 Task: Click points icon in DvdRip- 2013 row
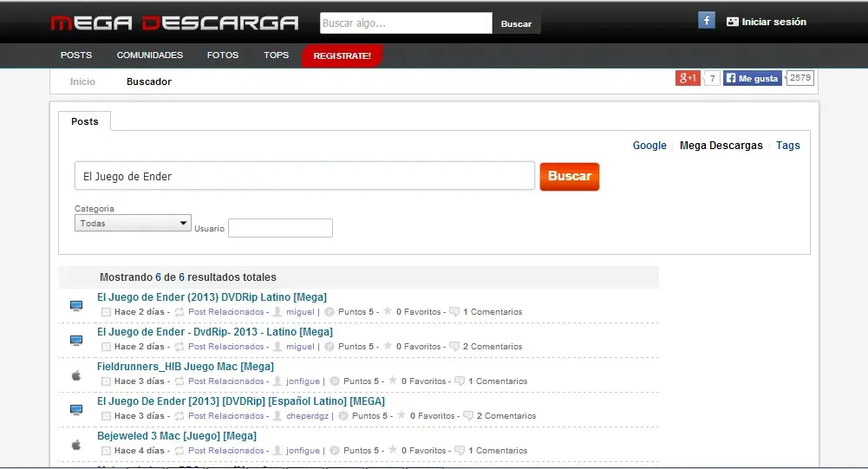[x=330, y=347]
